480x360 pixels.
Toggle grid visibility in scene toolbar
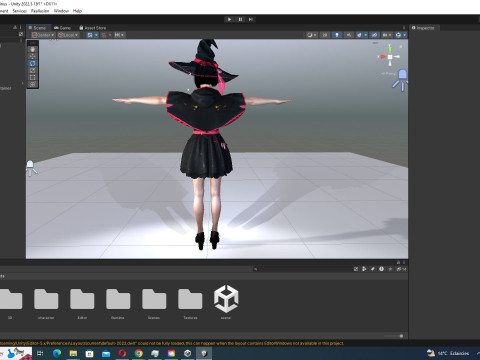click(x=90, y=35)
